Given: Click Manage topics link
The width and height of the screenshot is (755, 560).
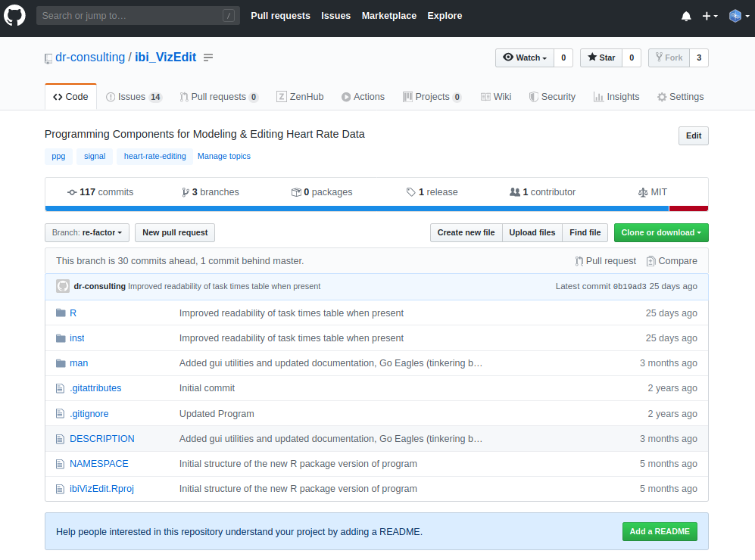Looking at the screenshot, I should coord(224,157).
